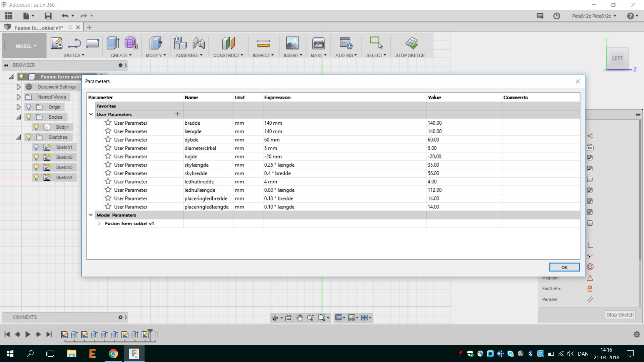This screenshot has height=362, width=644.
Task: Open the Job Status clock icon
Action: coord(556,16)
